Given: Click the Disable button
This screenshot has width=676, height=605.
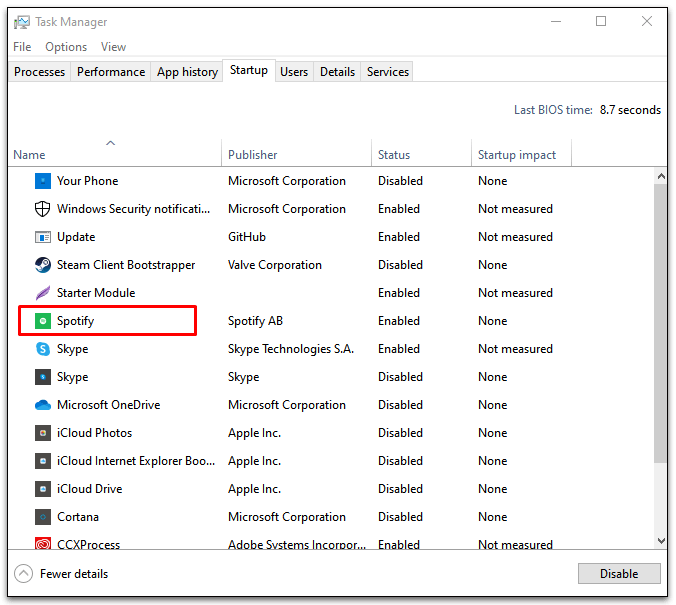Looking at the screenshot, I should pos(619,574).
